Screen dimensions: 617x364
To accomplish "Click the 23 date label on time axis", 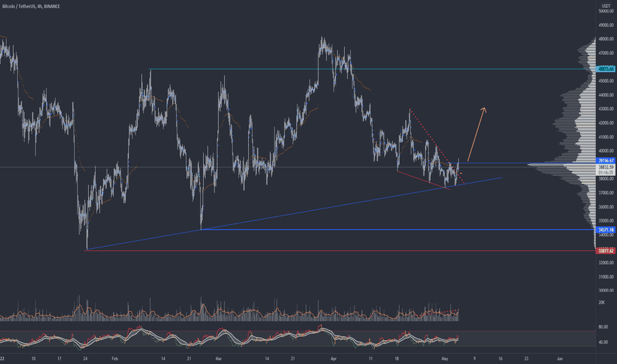I will 526,359.
